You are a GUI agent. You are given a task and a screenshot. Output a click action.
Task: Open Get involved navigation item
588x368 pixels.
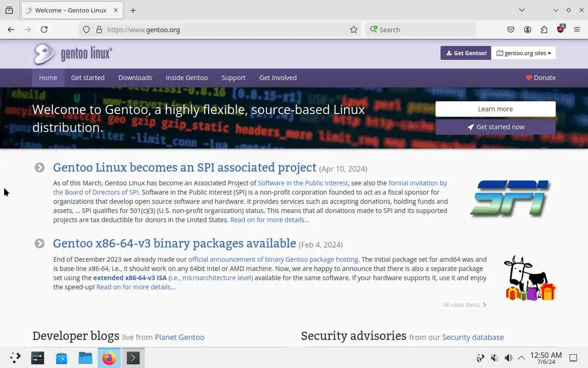tap(278, 78)
